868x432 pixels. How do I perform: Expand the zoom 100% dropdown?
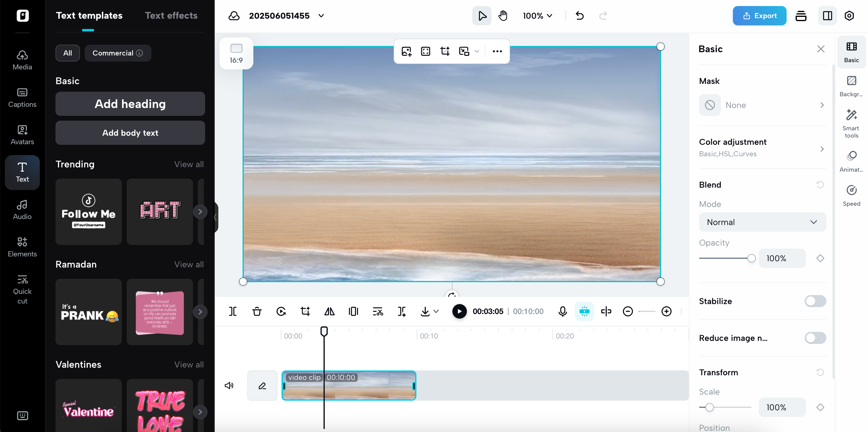tap(537, 15)
